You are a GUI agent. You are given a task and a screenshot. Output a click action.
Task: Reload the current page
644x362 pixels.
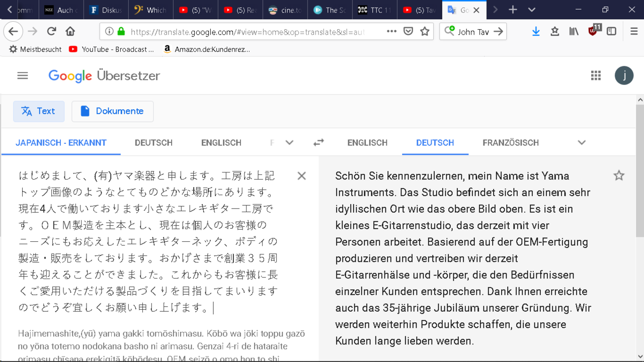(51, 31)
